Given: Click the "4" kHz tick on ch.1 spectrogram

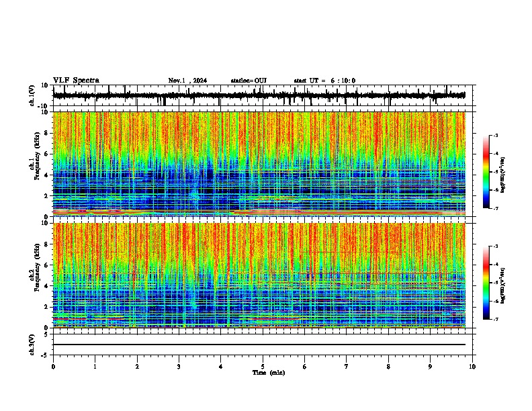Looking at the screenshot, I should click(46, 175).
